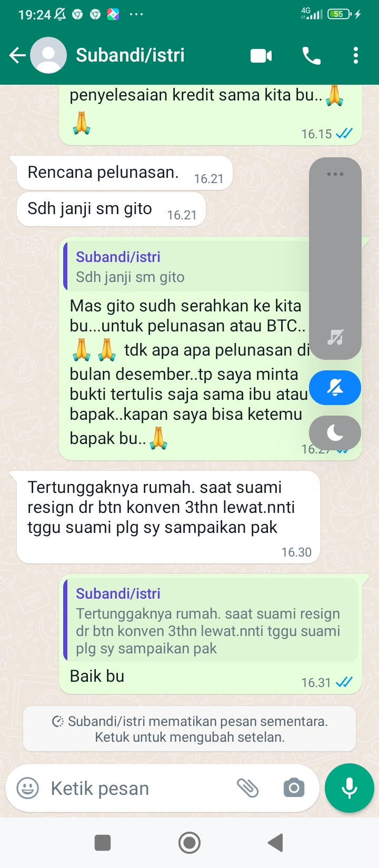Tap the paperclip attachment icon
The width and height of the screenshot is (379, 868).
[247, 788]
